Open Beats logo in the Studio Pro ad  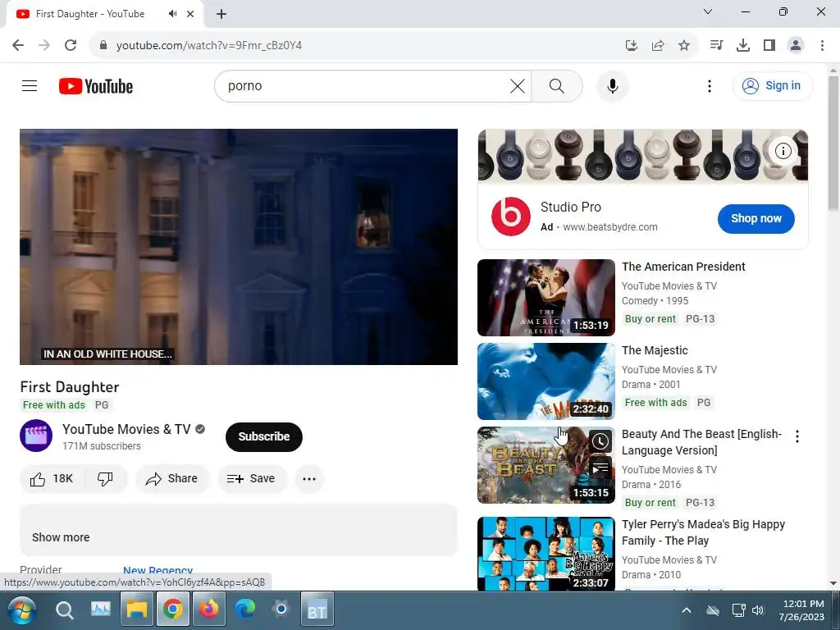pos(511,217)
